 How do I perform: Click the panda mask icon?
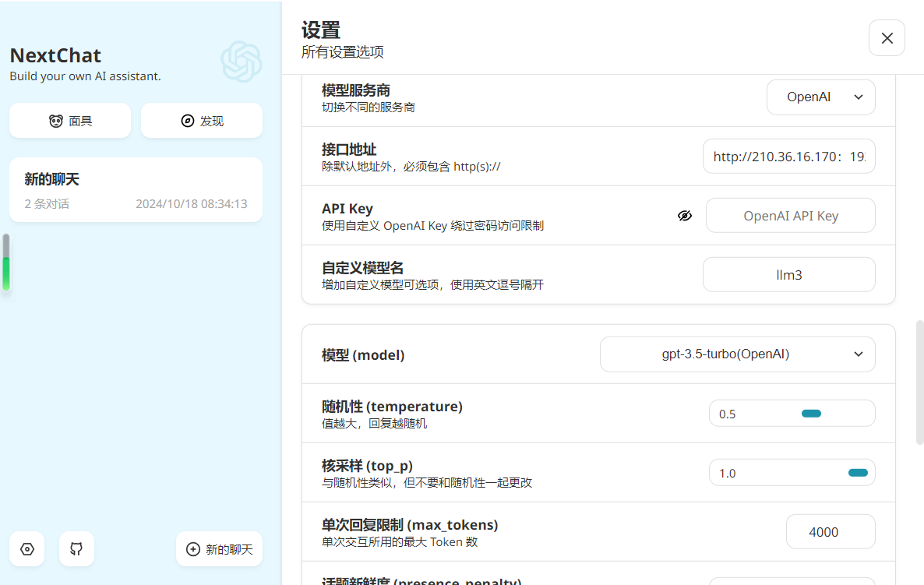coord(55,121)
